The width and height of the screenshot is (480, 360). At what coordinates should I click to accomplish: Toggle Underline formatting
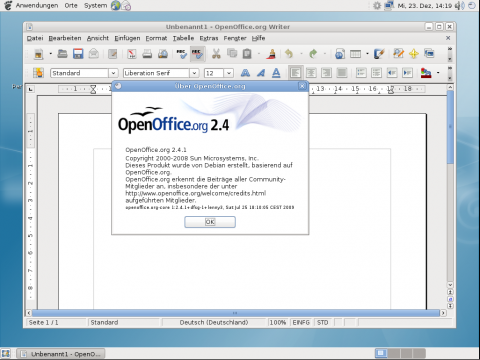click(x=276, y=73)
